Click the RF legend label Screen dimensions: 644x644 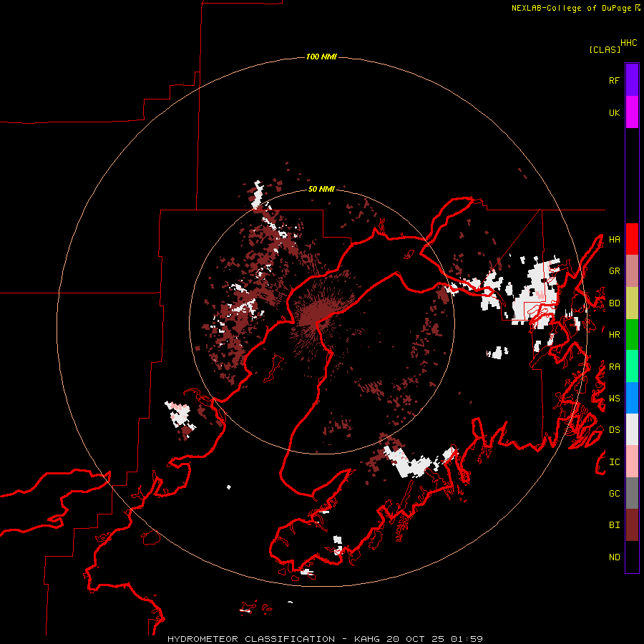pos(614,80)
